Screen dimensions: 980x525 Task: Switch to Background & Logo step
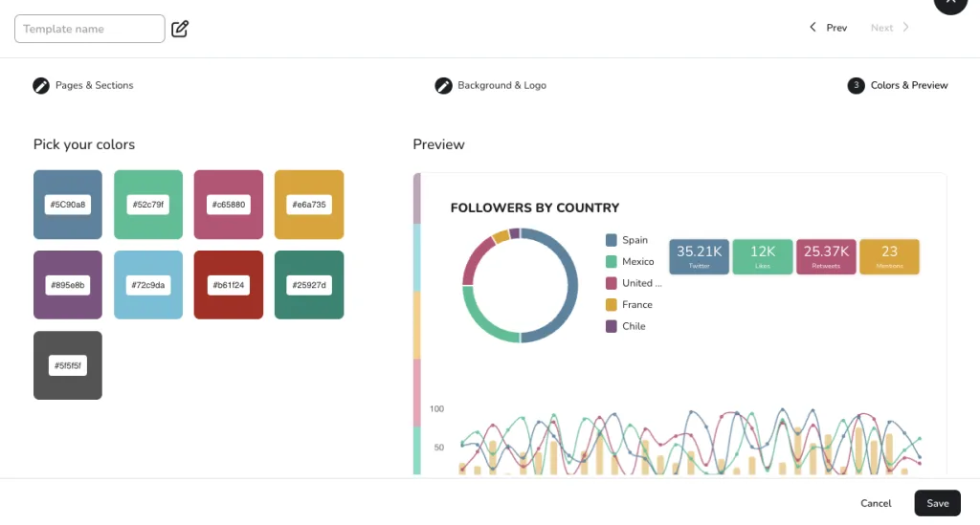pos(501,85)
